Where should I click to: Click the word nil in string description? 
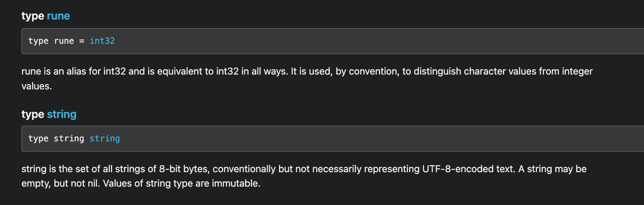pyautogui.click(x=93, y=184)
